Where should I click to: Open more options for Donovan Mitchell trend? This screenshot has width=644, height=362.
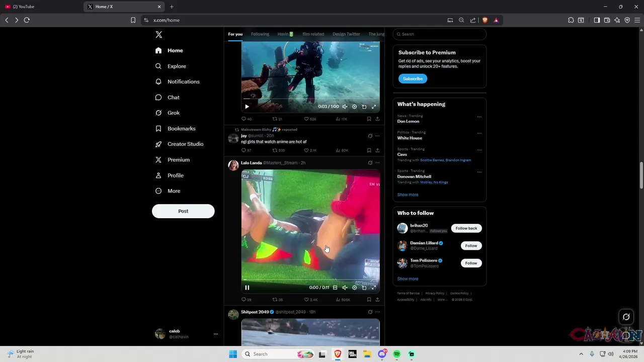click(x=479, y=172)
